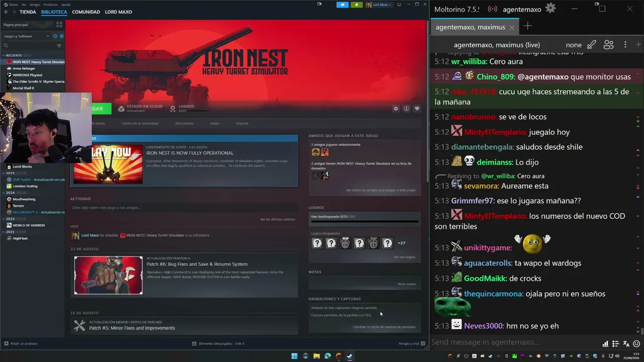Open the chat header three-dot menu
The height and width of the screenshot is (362, 644).
[625, 45]
